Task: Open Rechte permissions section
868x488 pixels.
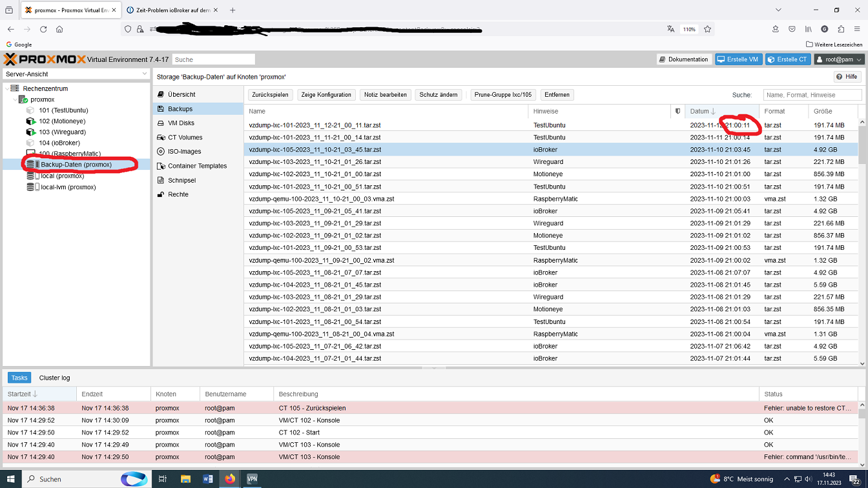Action: coord(178,194)
